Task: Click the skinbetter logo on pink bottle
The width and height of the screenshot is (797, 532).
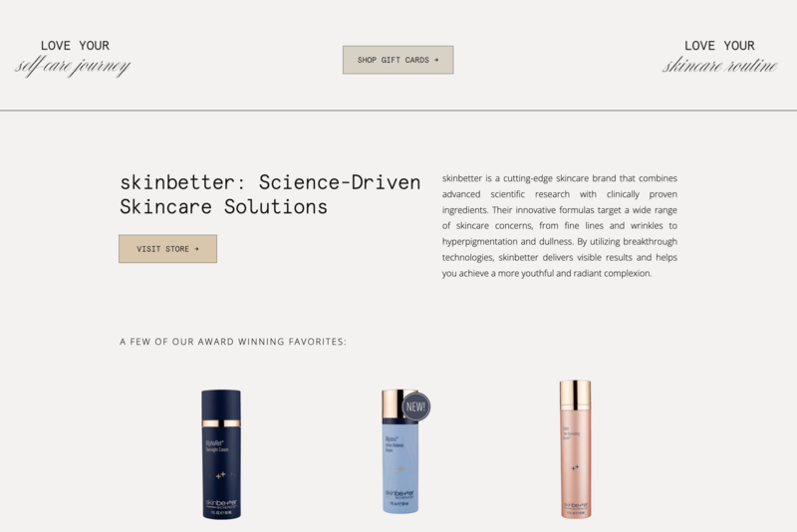Action: point(576,506)
